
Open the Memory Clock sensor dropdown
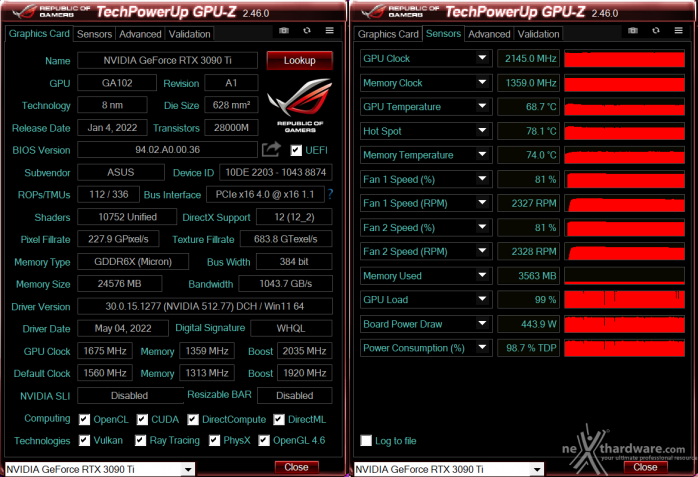click(x=482, y=82)
